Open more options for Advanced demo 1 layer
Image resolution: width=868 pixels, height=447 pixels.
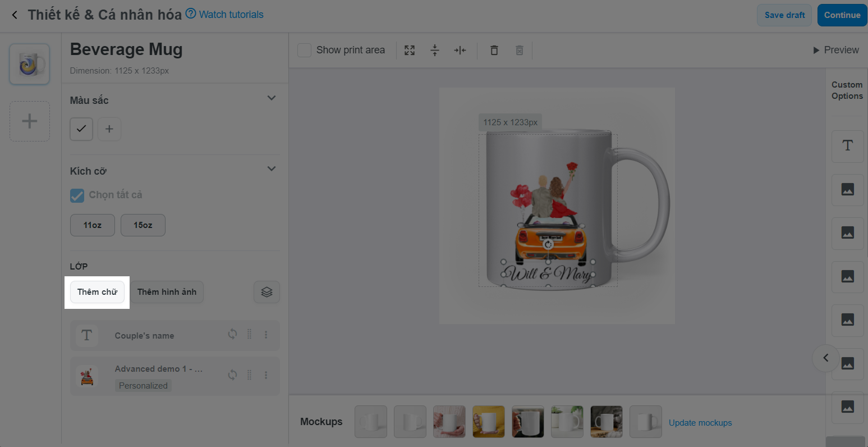click(266, 375)
